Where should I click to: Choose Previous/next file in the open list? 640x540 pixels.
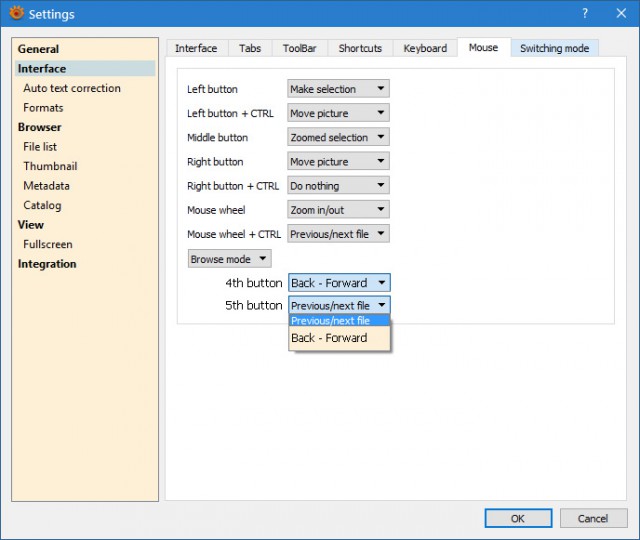tap(339, 321)
